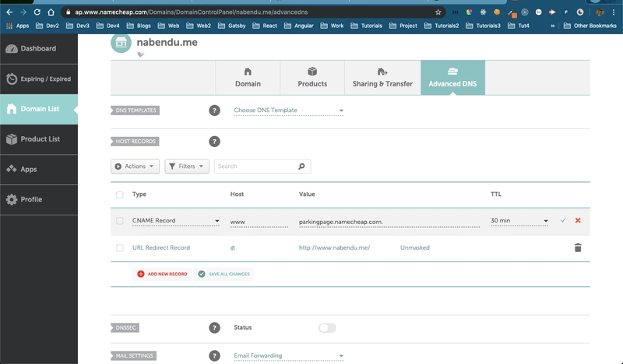The width and height of the screenshot is (623, 364).
Task: Open Apps in the left sidebar
Action: (x=39, y=169)
